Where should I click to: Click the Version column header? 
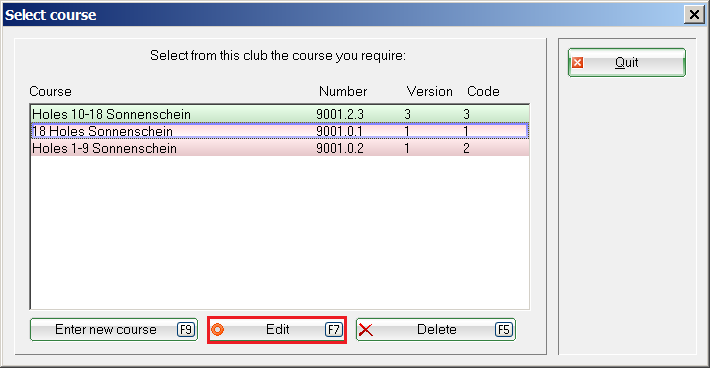click(429, 91)
